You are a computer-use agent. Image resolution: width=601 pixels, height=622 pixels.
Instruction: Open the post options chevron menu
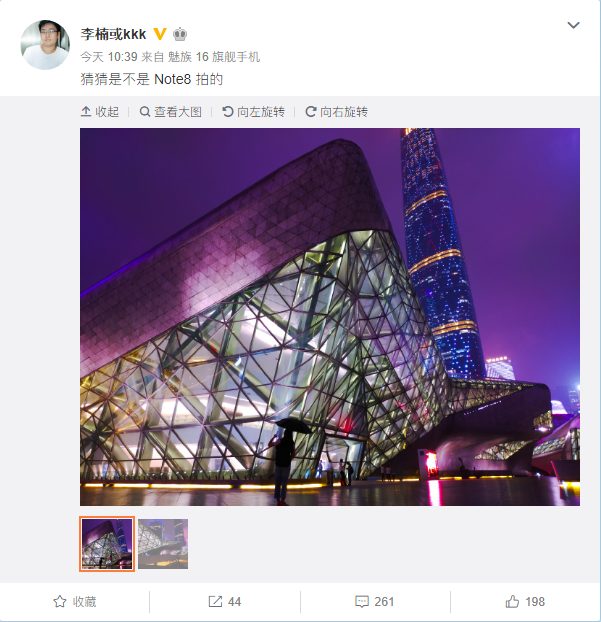[x=573, y=25]
